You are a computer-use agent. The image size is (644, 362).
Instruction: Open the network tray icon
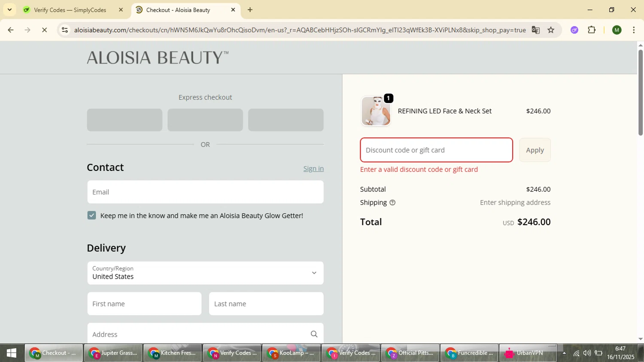pos(576,353)
